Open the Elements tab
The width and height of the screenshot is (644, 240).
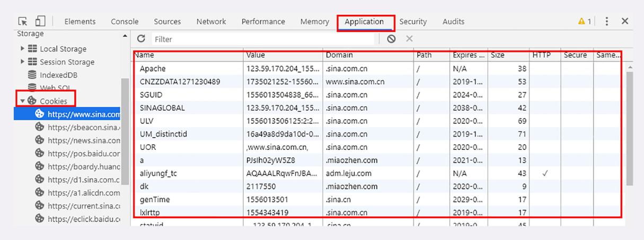(80, 22)
